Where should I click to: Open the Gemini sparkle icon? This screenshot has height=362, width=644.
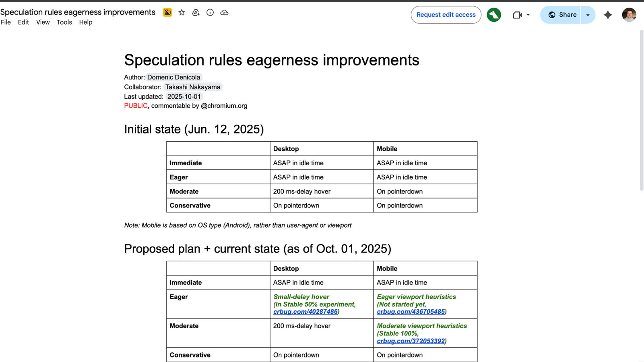pos(608,15)
